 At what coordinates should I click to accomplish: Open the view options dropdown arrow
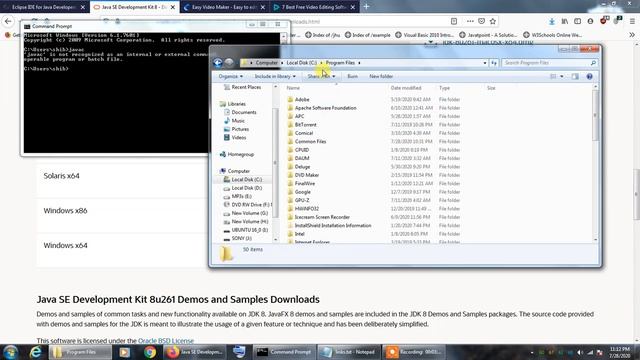tap(562, 76)
